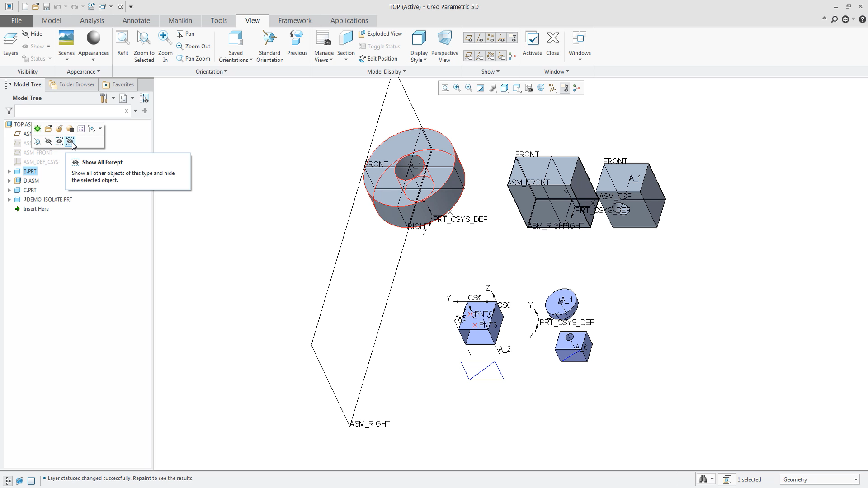Switch to the Analysis ribbon tab
868x488 pixels.
pyautogui.click(x=92, y=21)
